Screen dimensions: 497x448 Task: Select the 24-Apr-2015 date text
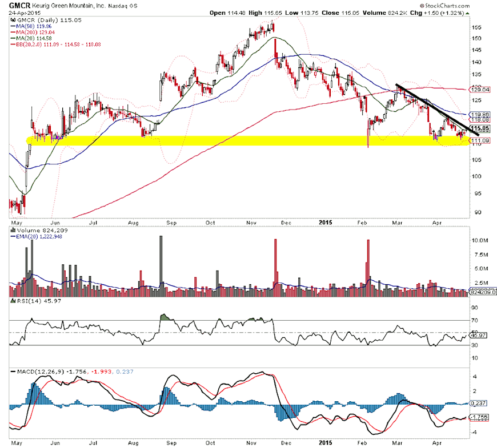(x=25, y=13)
